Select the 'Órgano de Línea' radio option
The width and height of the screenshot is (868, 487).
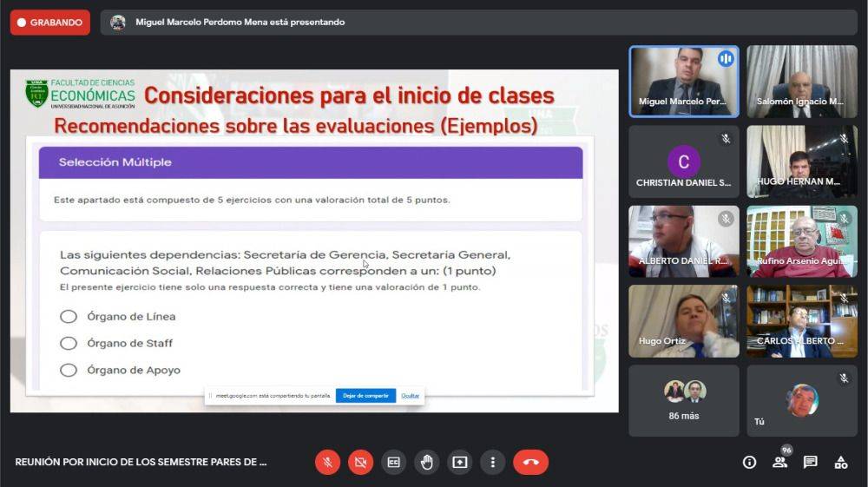click(x=69, y=317)
